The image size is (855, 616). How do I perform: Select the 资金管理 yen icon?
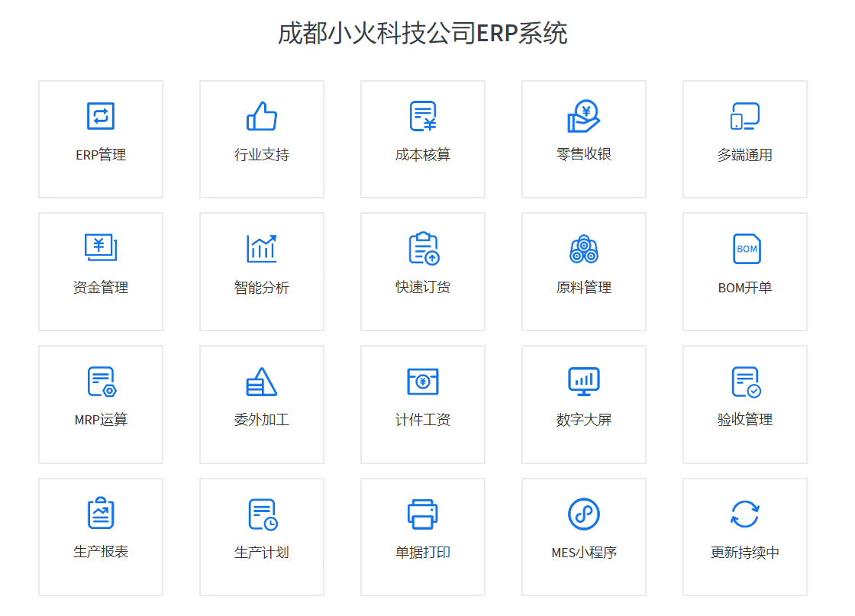[x=101, y=248]
